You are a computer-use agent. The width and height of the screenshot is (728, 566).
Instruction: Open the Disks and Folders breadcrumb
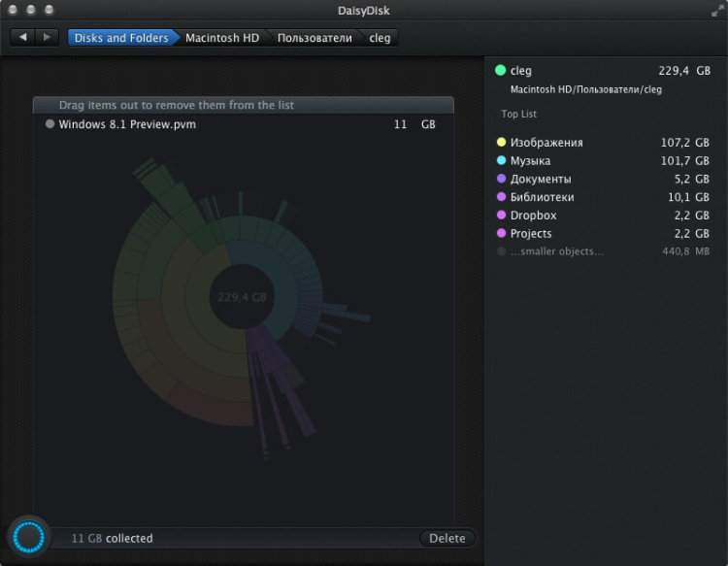click(121, 38)
